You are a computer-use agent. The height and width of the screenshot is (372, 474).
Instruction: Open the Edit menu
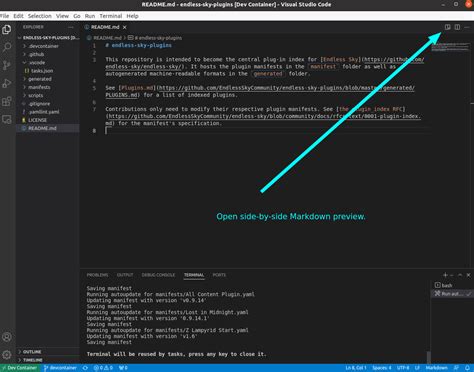click(18, 16)
